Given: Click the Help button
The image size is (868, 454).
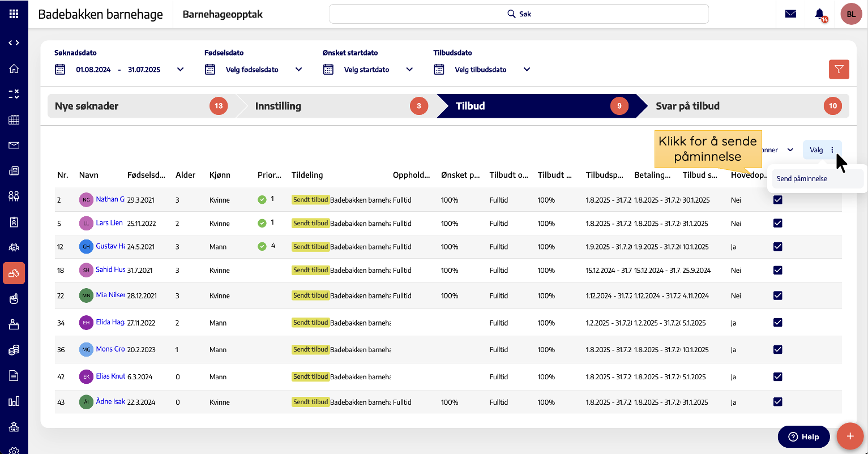Looking at the screenshot, I should pyautogui.click(x=803, y=436).
